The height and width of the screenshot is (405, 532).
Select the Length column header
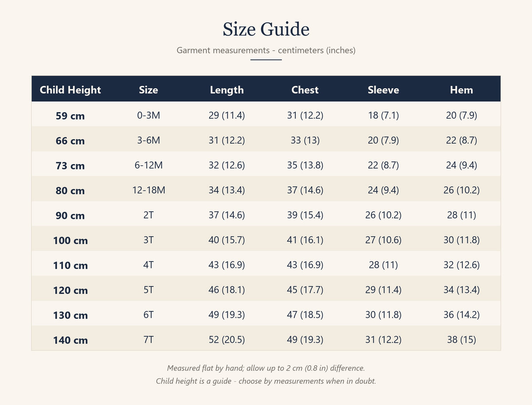pos(227,90)
